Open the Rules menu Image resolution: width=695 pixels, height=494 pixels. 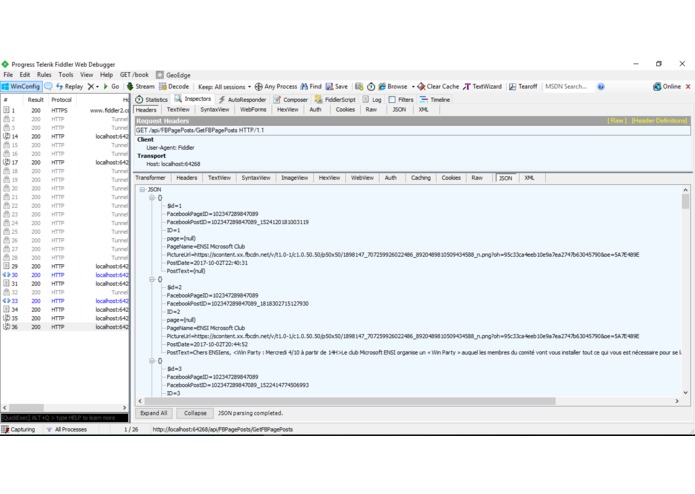tap(44, 75)
